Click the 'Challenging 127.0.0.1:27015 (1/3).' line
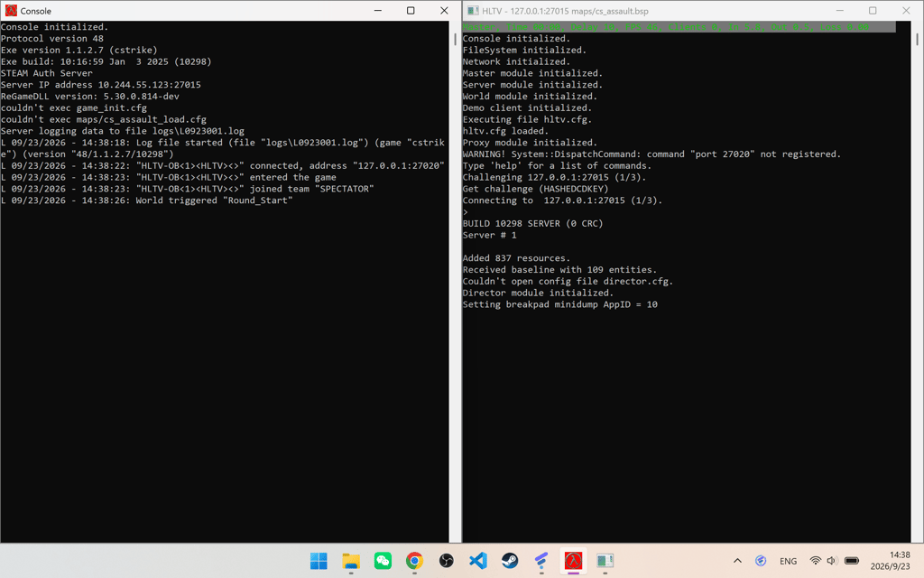The image size is (924, 578). (x=555, y=177)
